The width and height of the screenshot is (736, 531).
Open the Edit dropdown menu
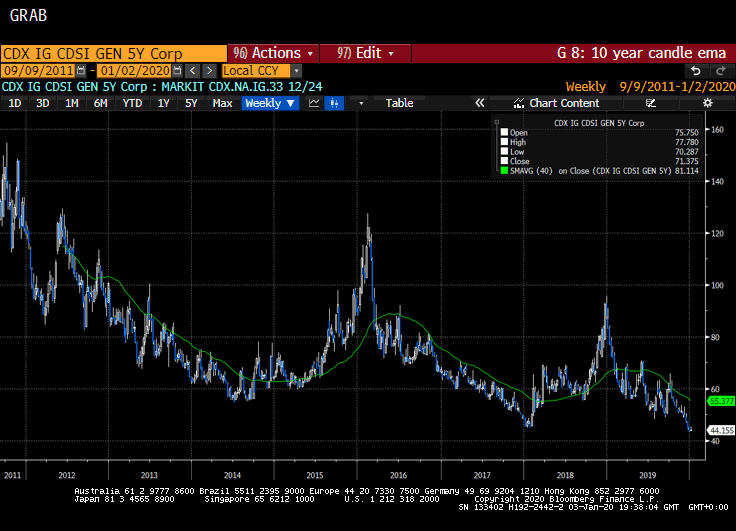365,53
